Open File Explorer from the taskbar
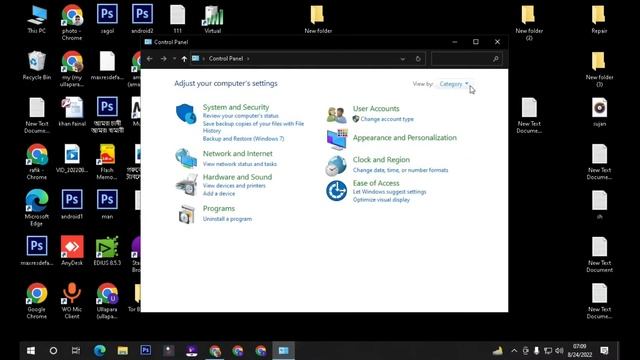This screenshot has width=640, height=360. click(x=122, y=350)
